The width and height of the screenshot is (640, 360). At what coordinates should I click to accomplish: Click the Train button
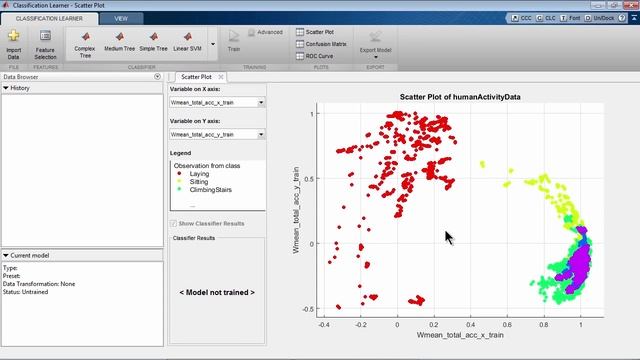pyautogui.click(x=233, y=41)
